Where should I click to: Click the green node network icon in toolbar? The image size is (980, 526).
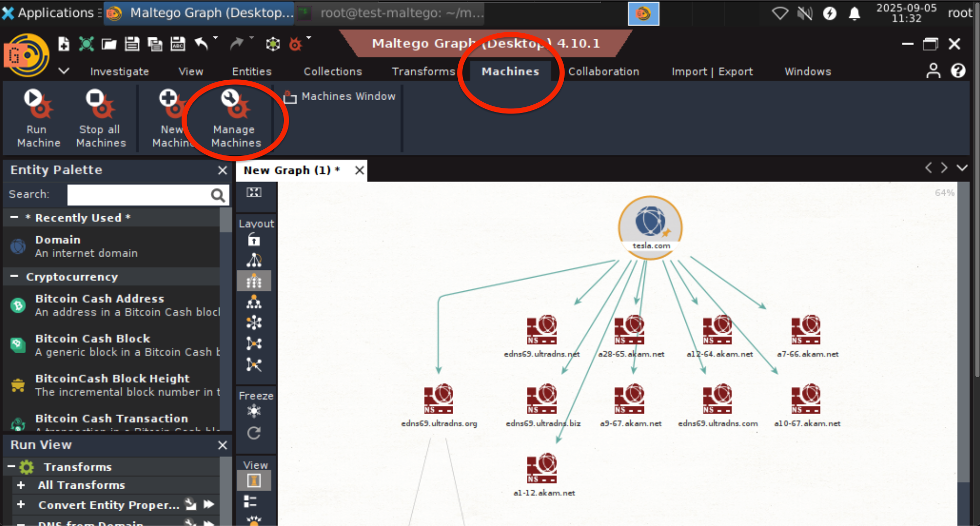click(x=273, y=44)
